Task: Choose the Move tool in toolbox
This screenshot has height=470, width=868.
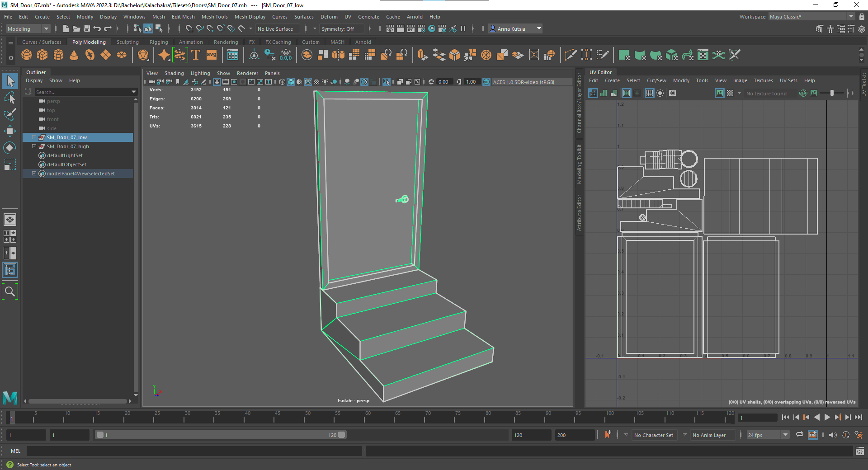Action: pyautogui.click(x=10, y=131)
